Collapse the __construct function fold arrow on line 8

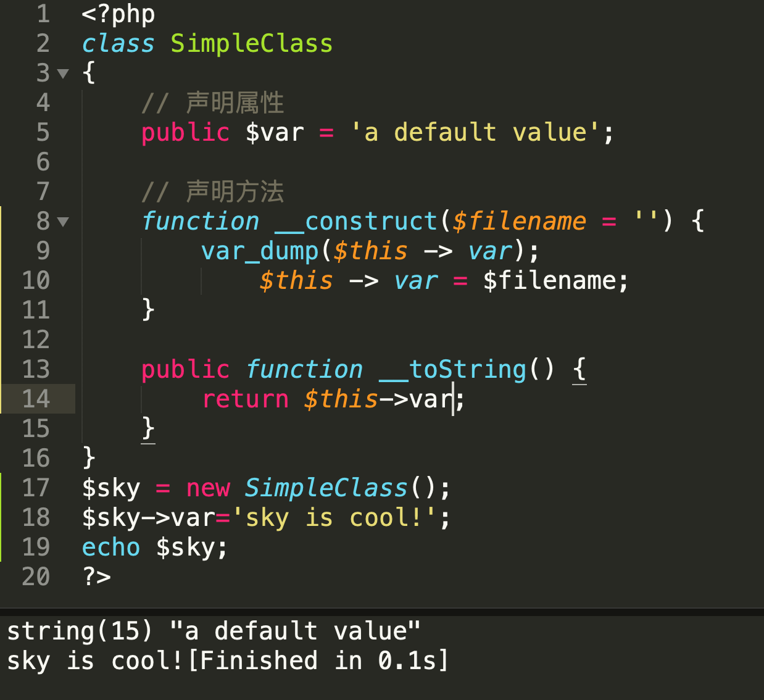(62, 222)
